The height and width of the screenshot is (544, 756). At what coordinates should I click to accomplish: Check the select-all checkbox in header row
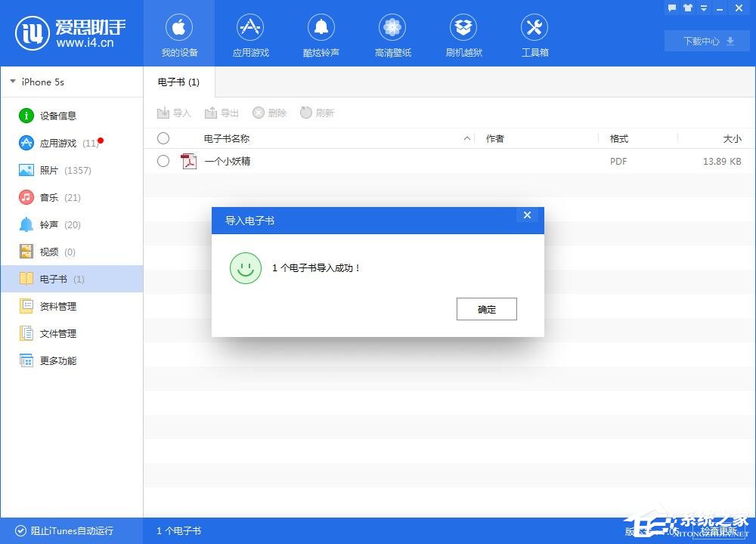click(x=163, y=138)
